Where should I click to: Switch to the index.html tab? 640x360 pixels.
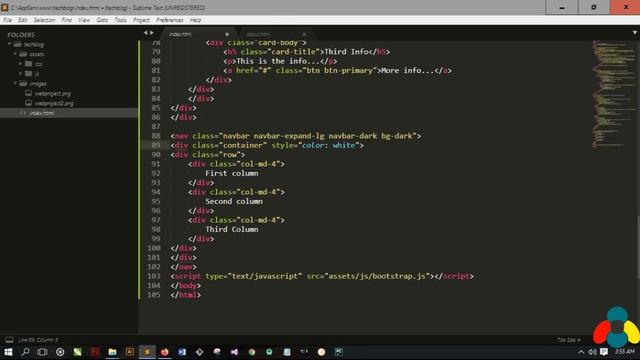click(x=198, y=34)
